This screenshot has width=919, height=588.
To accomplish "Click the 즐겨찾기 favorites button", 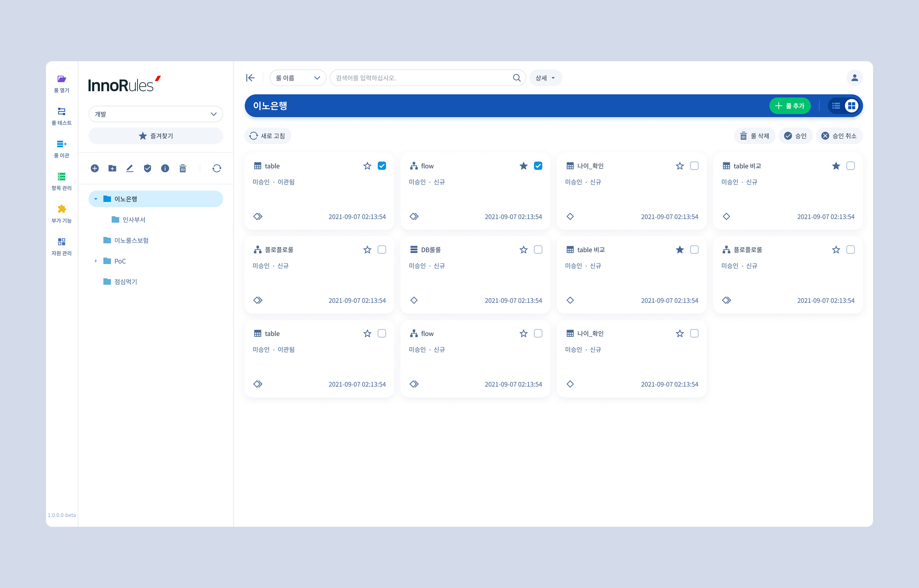I will (155, 136).
